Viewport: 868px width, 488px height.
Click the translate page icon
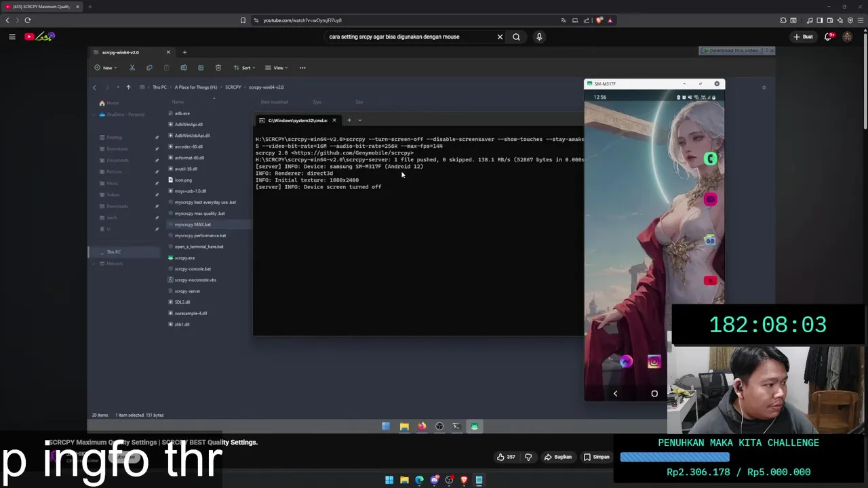[x=563, y=20]
